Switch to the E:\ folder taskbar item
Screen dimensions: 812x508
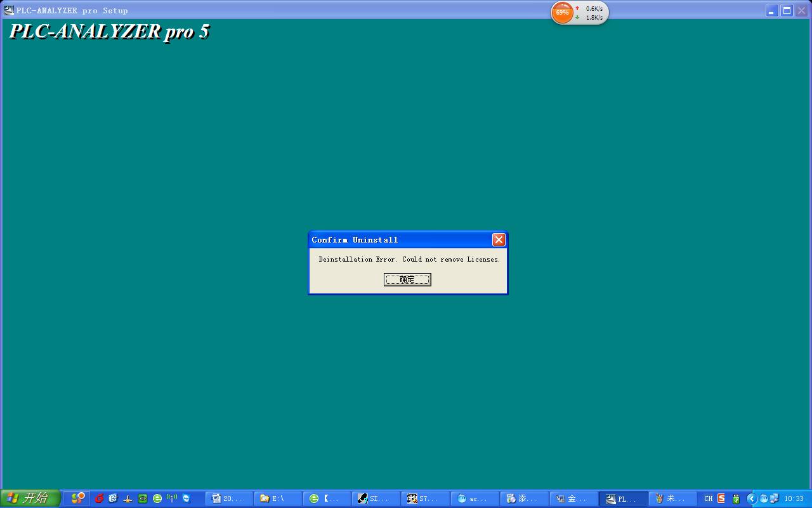pyautogui.click(x=278, y=498)
